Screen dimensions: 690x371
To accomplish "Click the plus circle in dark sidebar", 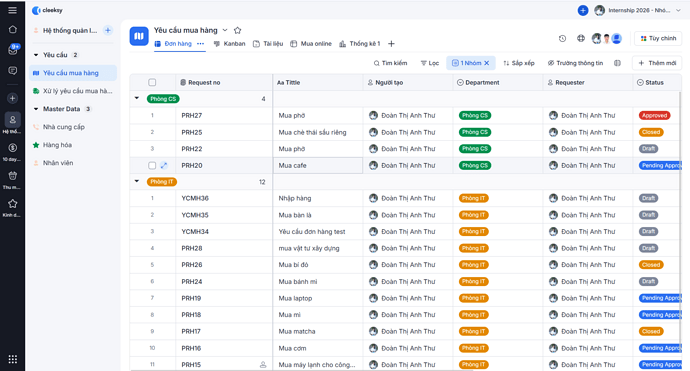I will point(12,98).
